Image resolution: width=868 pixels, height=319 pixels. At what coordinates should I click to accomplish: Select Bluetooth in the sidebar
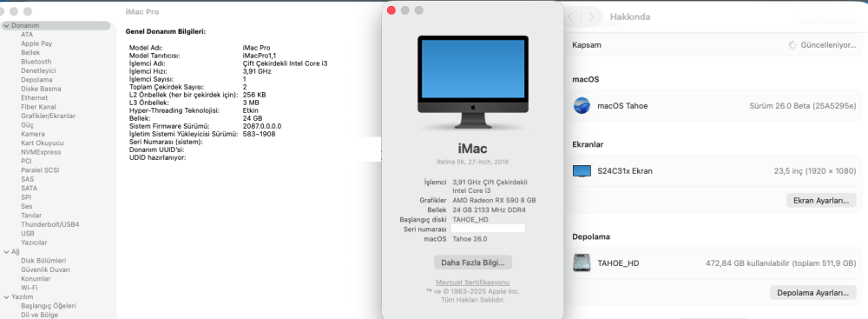(x=36, y=62)
